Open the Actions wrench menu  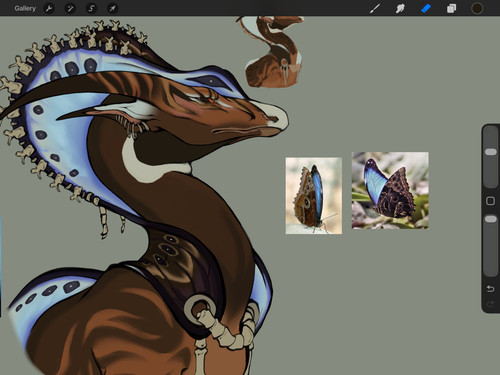click(49, 8)
